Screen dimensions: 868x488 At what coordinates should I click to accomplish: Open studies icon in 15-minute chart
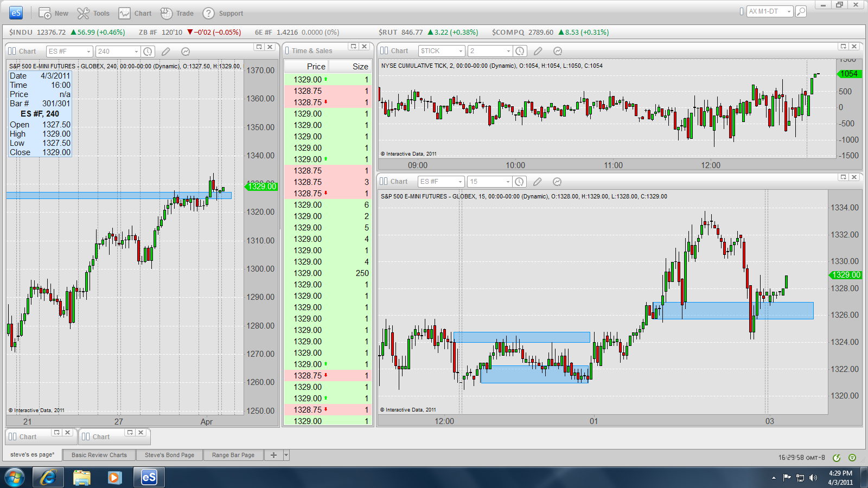557,182
